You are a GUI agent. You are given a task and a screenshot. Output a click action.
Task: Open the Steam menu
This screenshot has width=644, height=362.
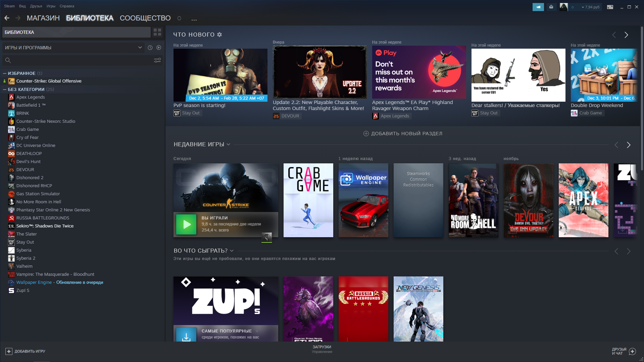click(9, 6)
